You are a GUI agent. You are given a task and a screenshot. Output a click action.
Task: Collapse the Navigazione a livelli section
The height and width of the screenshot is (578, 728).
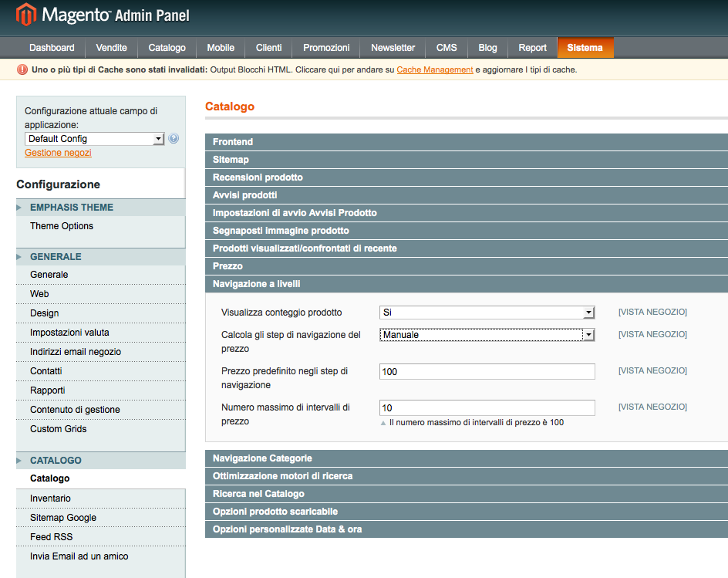click(x=466, y=284)
